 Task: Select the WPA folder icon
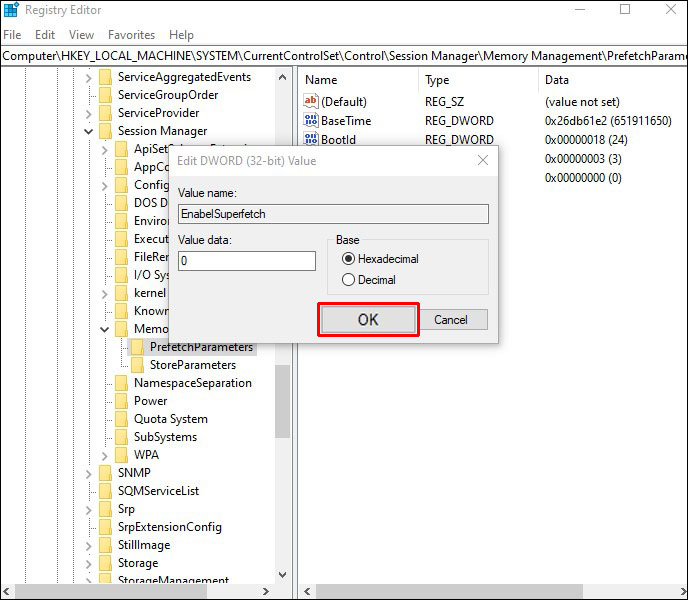[122, 455]
